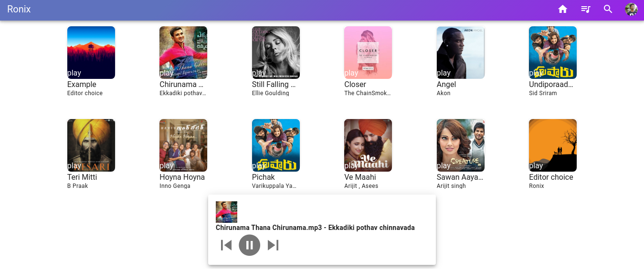This screenshot has height=273, width=644.
Task: Open Editor choice by Ronix cover
Action: tap(552, 145)
